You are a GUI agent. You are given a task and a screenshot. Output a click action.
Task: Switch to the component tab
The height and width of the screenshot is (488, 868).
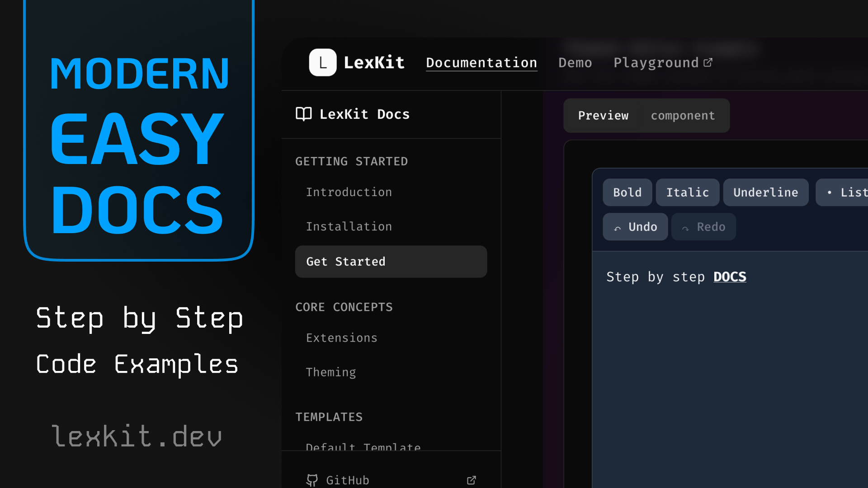[683, 116]
